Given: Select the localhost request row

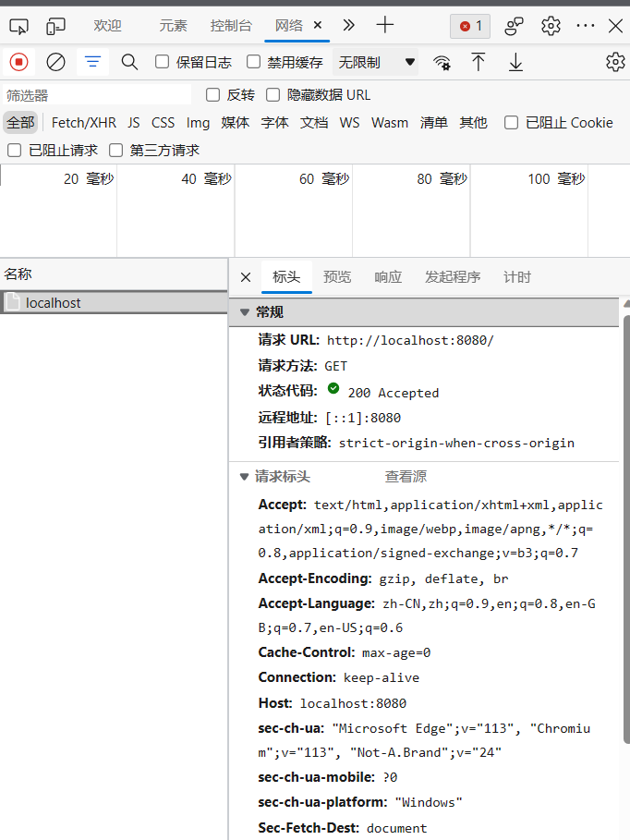Looking at the screenshot, I should 114,303.
